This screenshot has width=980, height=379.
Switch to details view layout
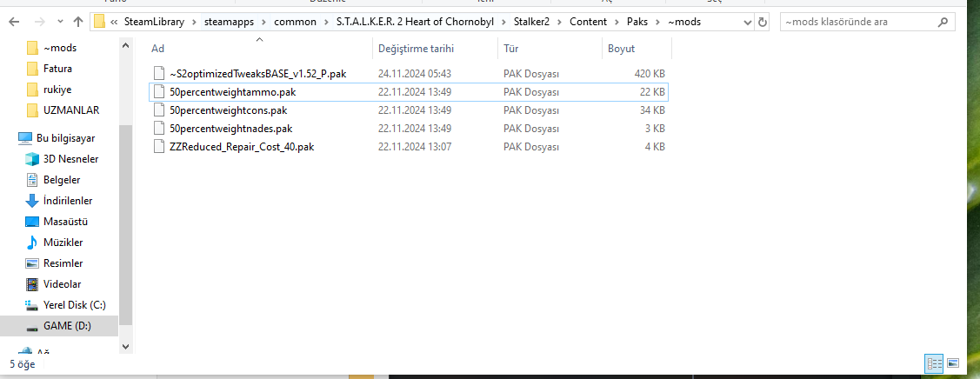(x=935, y=362)
